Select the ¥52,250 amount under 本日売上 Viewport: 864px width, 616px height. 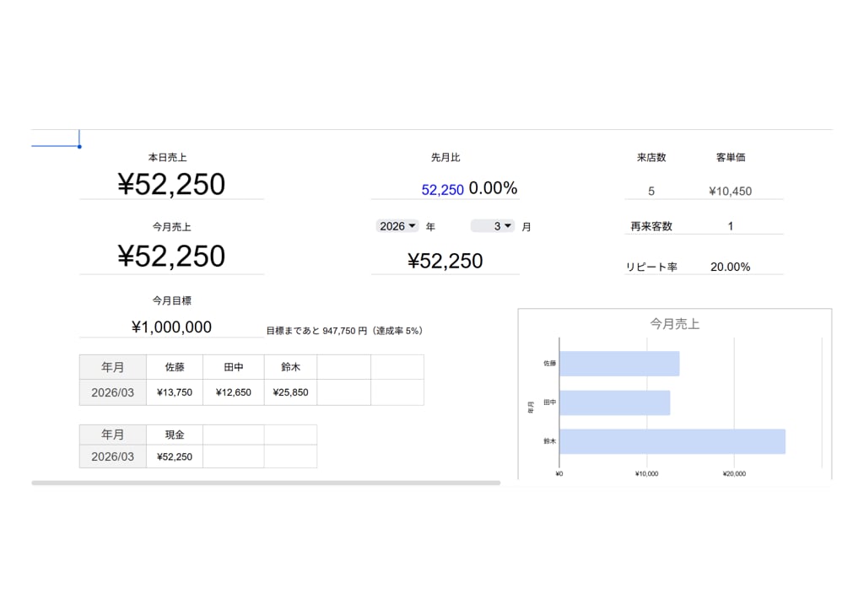(x=171, y=184)
